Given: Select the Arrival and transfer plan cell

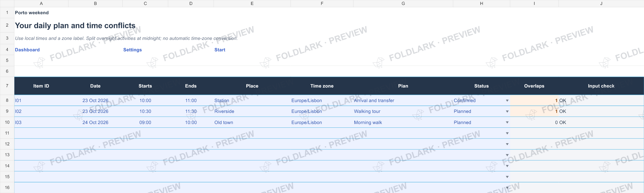Looking at the screenshot, I should coord(403,101).
